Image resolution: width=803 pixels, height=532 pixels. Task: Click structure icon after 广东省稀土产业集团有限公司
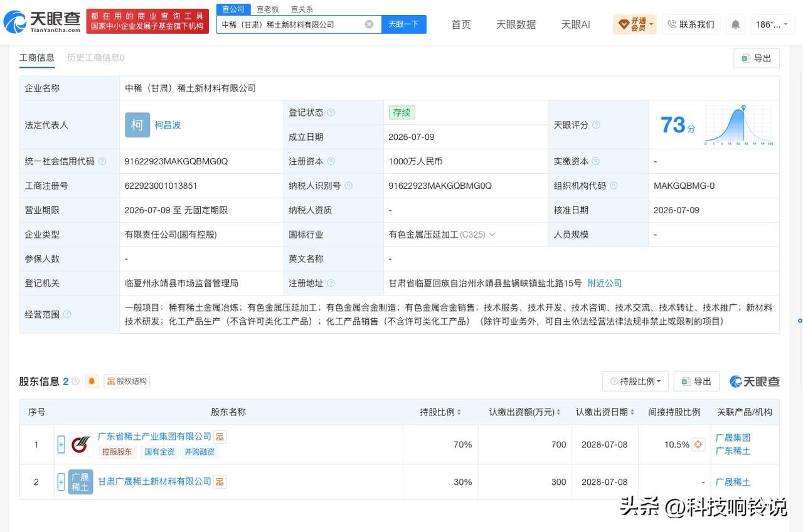coord(220,437)
